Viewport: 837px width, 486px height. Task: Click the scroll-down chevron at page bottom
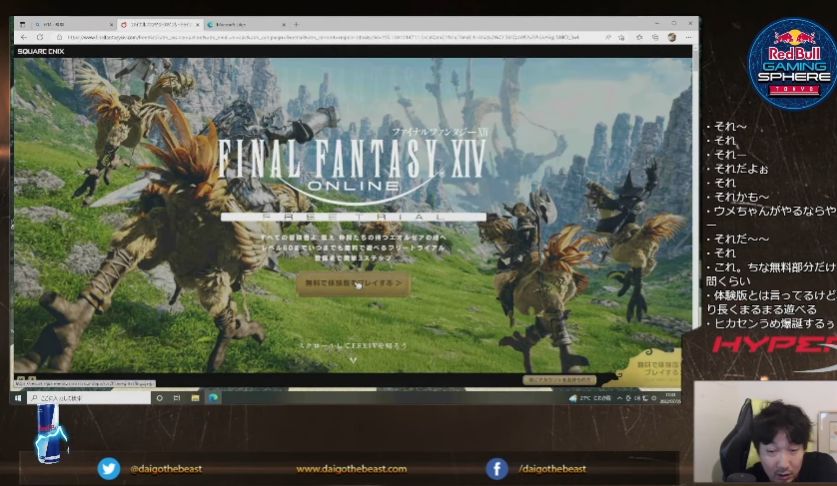click(x=353, y=360)
